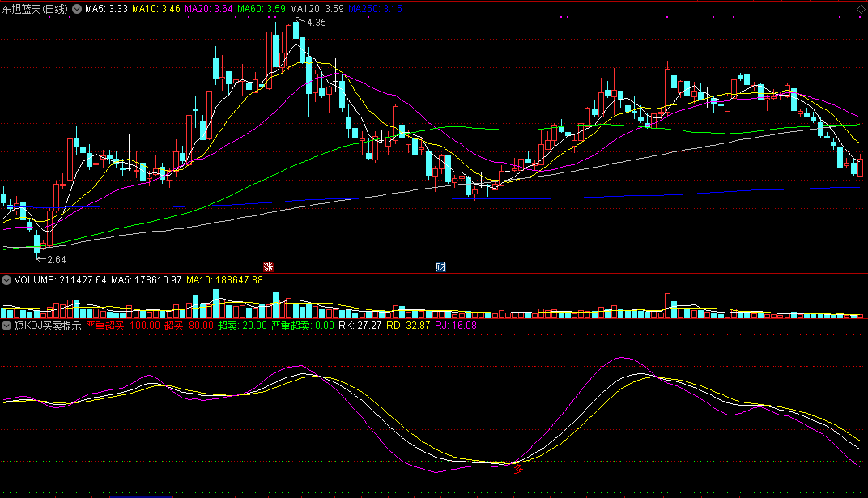Image resolution: width=868 pixels, height=498 pixels.
Task: Select the 短KDJ买卖提示 indicator name
Action: 48,326
